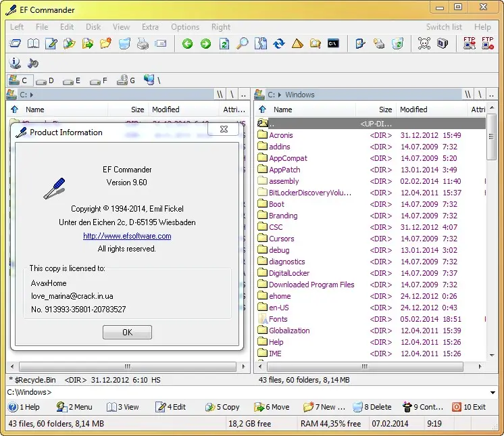Open the Disk menu
This screenshot has width=504, height=436.
(x=93, y=27)
